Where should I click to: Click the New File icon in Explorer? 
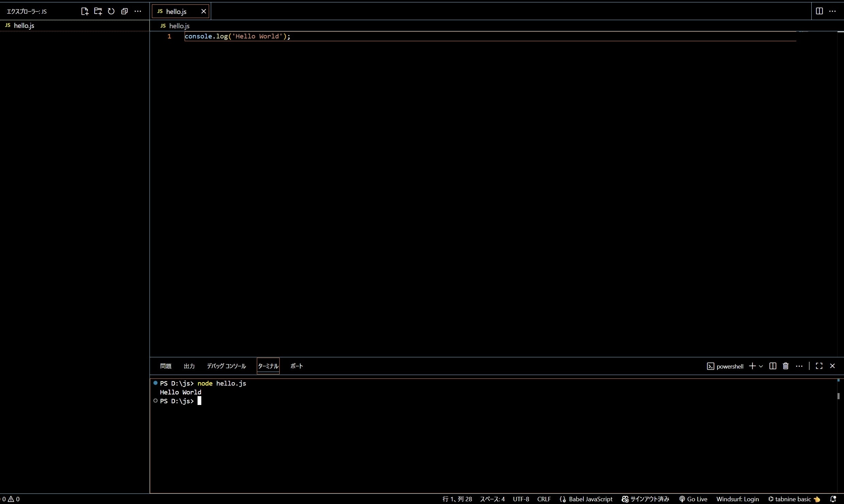(84, 11)
